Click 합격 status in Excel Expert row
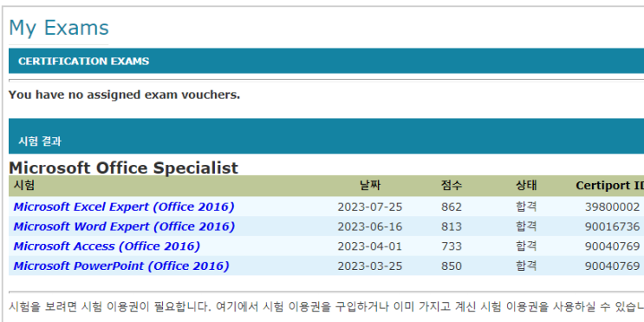The width and height of the screenshot is (644, 322). 526,207
